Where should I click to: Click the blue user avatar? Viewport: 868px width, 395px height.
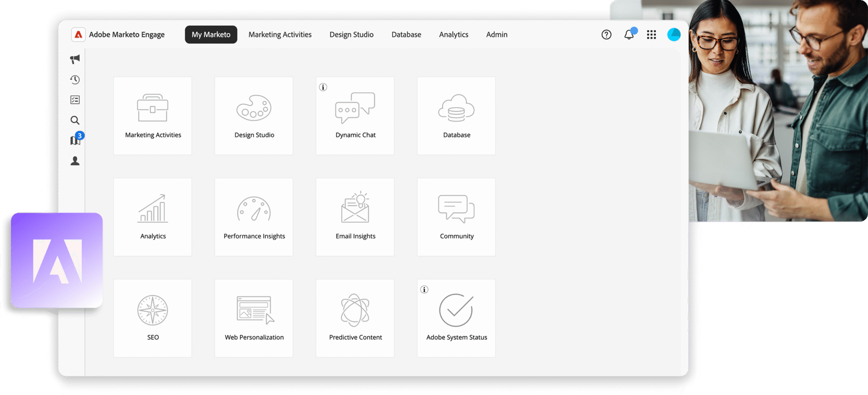click(x=674, y=35)
